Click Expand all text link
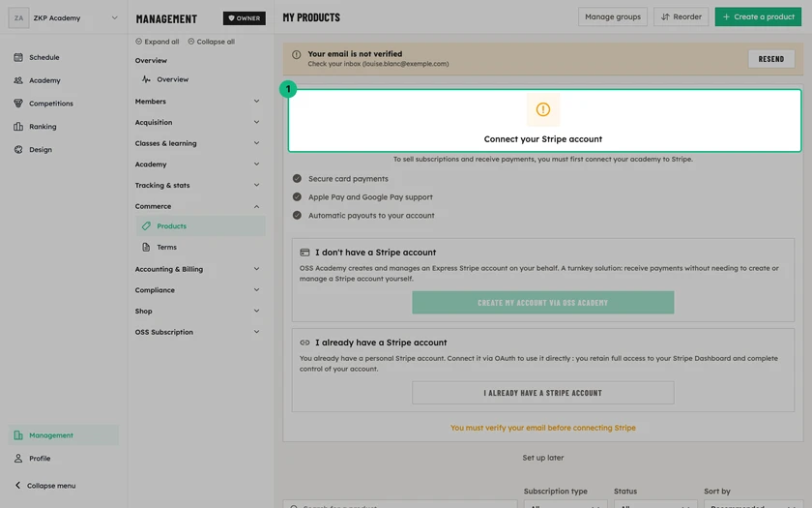The height and width of the screenshot is (508, 812). pyautogui.click(x=161, y=42)
